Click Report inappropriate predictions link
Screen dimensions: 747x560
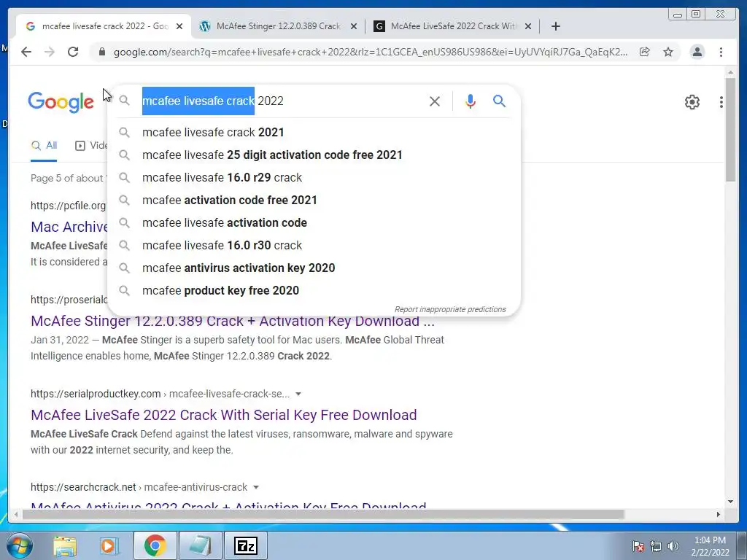click(x=450, y=309)
